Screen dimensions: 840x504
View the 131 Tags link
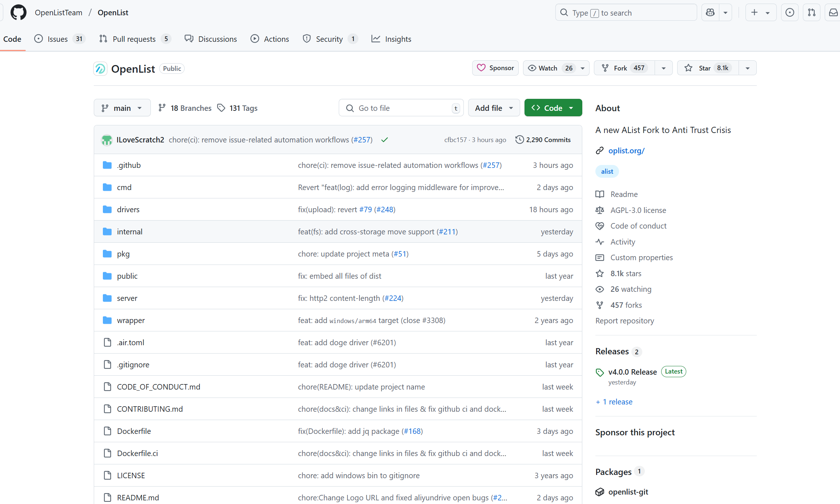click(x=237, y=108)
